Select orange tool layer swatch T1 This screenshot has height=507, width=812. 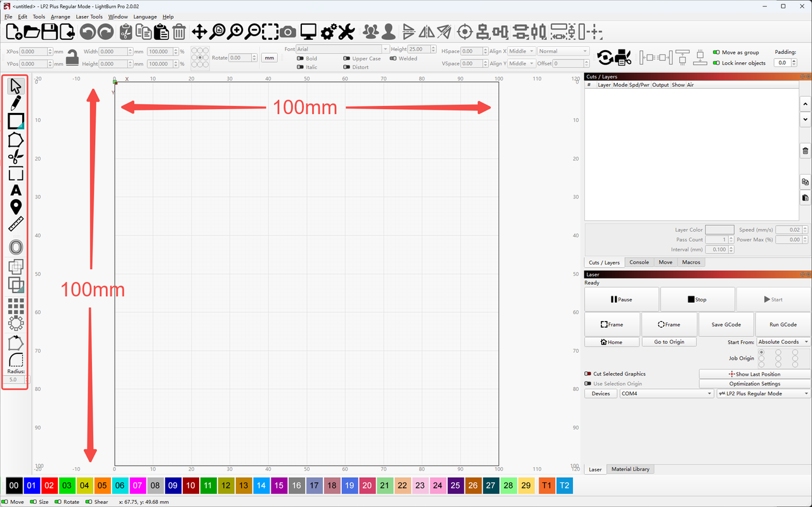(546, 486)
